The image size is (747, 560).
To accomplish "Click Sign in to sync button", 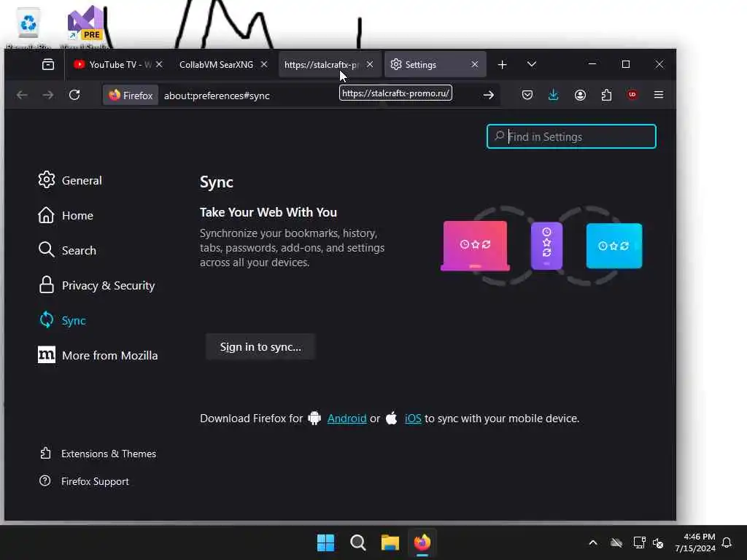I will pos(260,346).
